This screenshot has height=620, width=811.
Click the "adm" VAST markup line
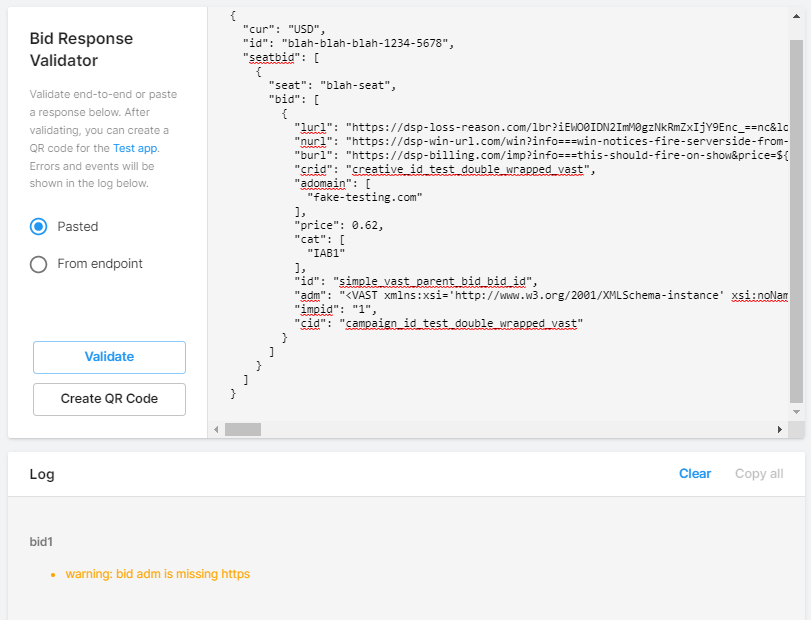[541, 295]
